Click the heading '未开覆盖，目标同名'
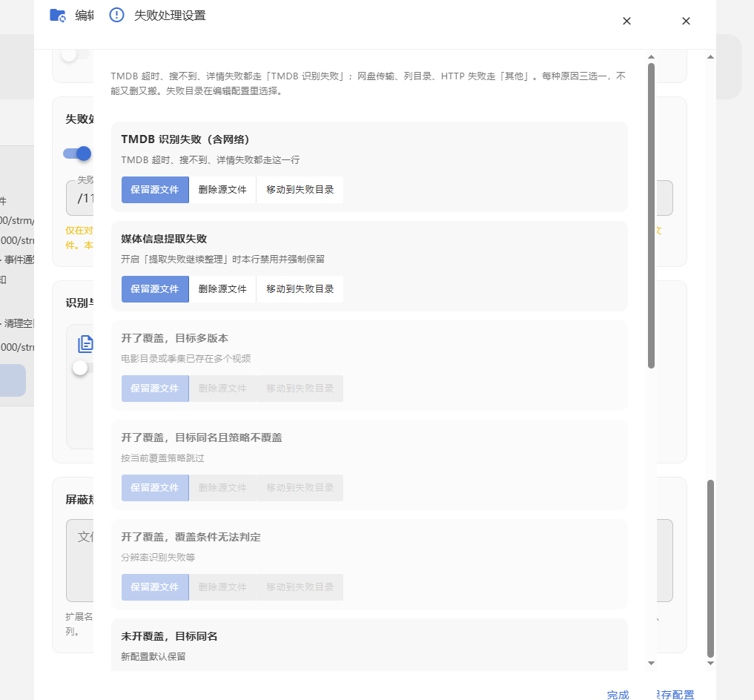This screenshot has height=700, width=754. tap(169, 636)
